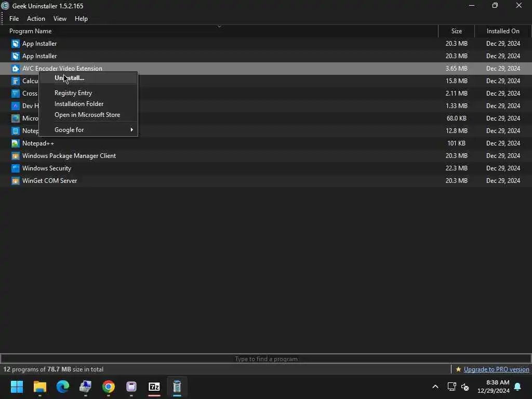The image size is (532, 399).
Task: Click the Windows Package Manager Client icon
Action: pyautogui.click(x=15, y=156)
